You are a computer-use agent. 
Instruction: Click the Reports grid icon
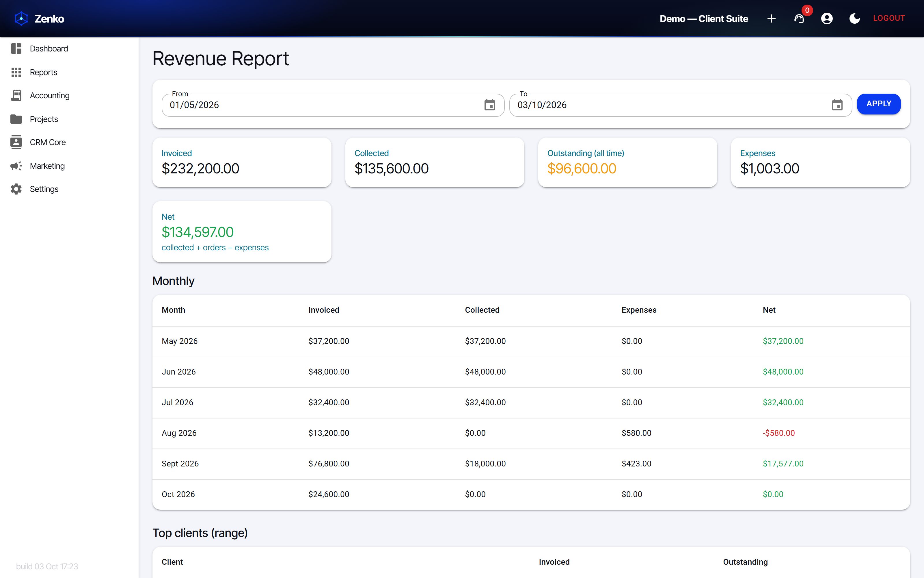click(16, 72)
